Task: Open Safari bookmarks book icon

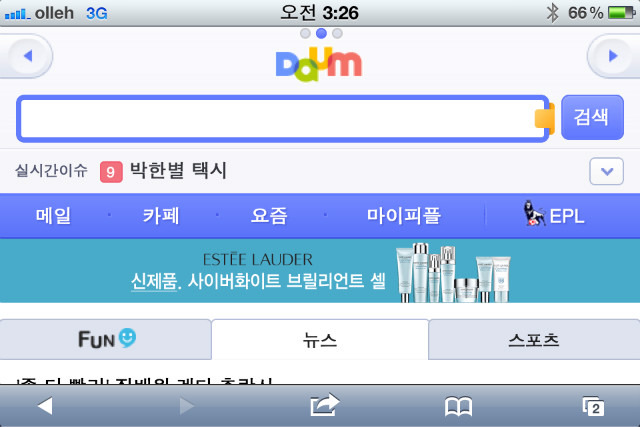Action: click(458, 407)
